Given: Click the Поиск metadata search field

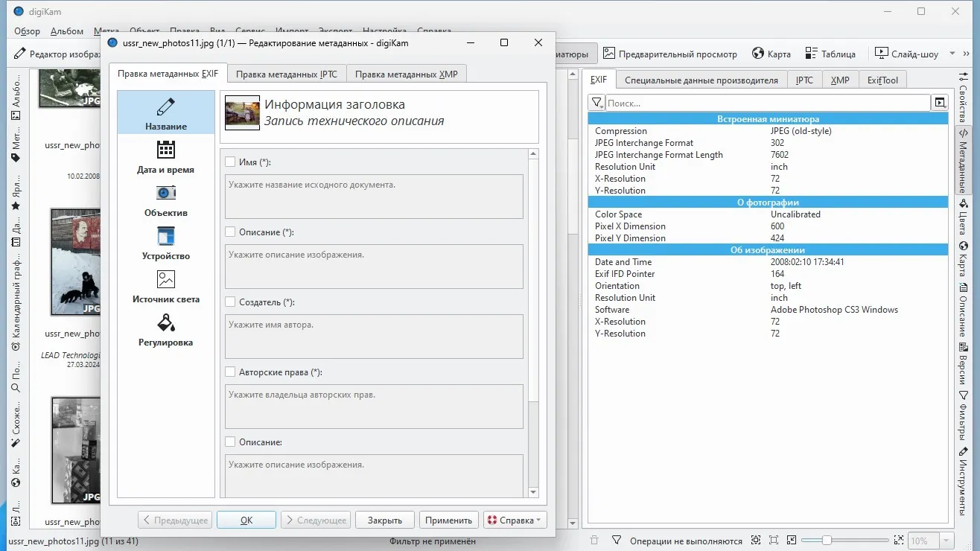Looking at the screenshot, I should pyautogui.click(x=767, y=103).
